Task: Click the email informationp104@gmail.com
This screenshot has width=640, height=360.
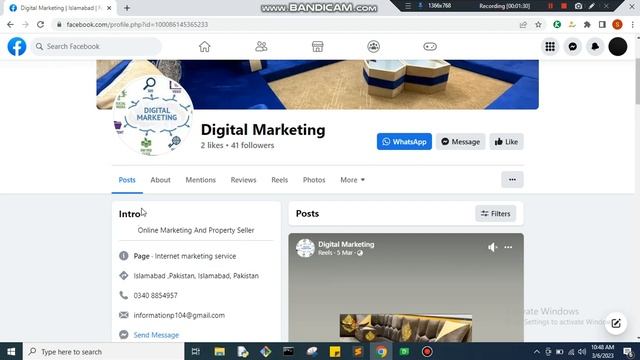Action: click(179, 315)
